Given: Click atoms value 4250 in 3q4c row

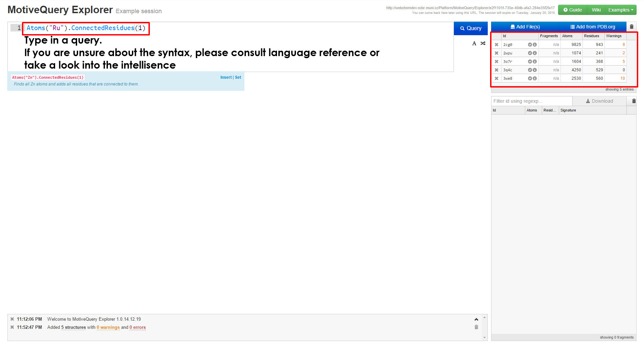Looking at the screenshot, I should click(x=576, y=70).
